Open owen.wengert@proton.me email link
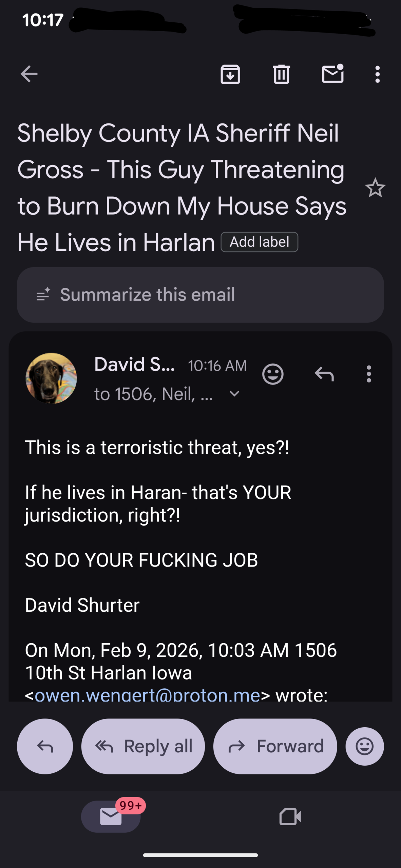401x868 pixels. [x=147, y=695]
